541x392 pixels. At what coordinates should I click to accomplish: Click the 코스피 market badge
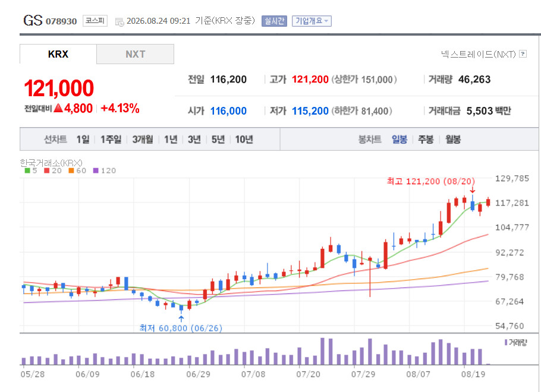[95, 21]
